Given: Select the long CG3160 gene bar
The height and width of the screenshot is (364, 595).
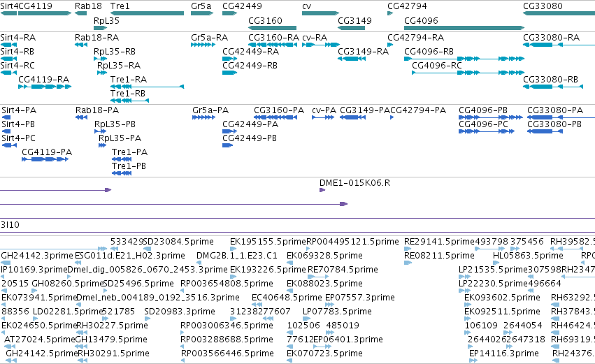Looking at the screenshot, I should click(272, 28).
